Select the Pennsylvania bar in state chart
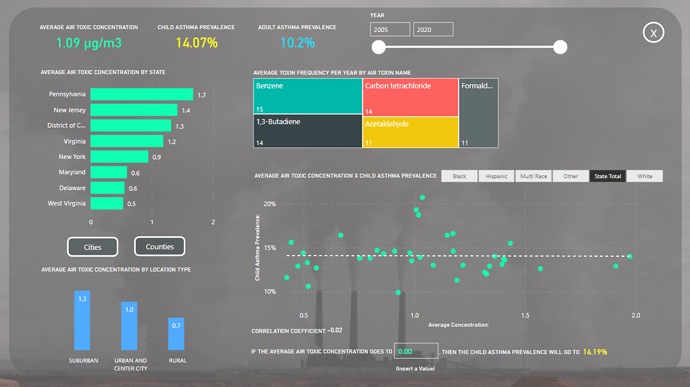This screenshot has height=387, width=690. 142,94
